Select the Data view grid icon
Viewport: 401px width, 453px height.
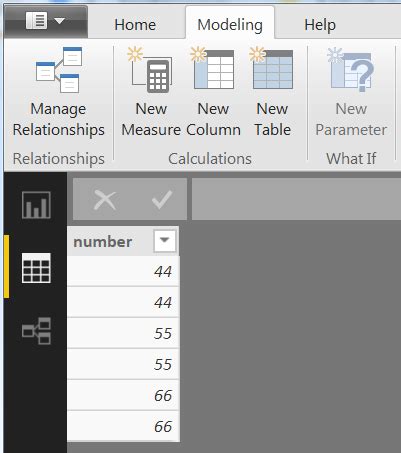[36, 268]
